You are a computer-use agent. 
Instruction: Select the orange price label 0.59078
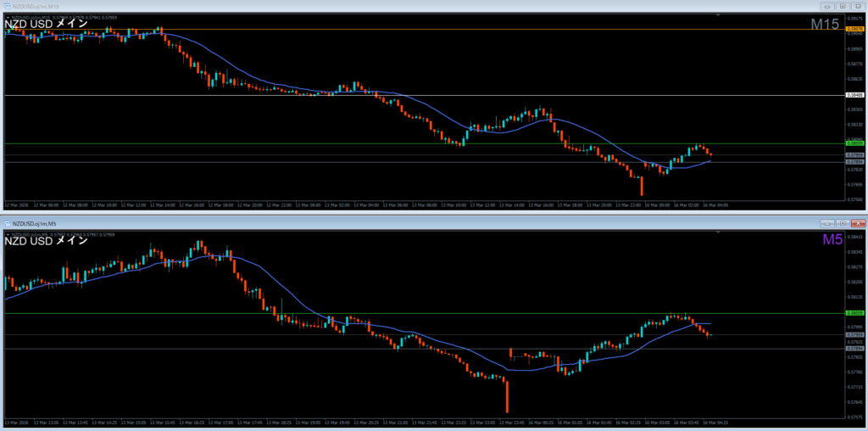[854, 29]
